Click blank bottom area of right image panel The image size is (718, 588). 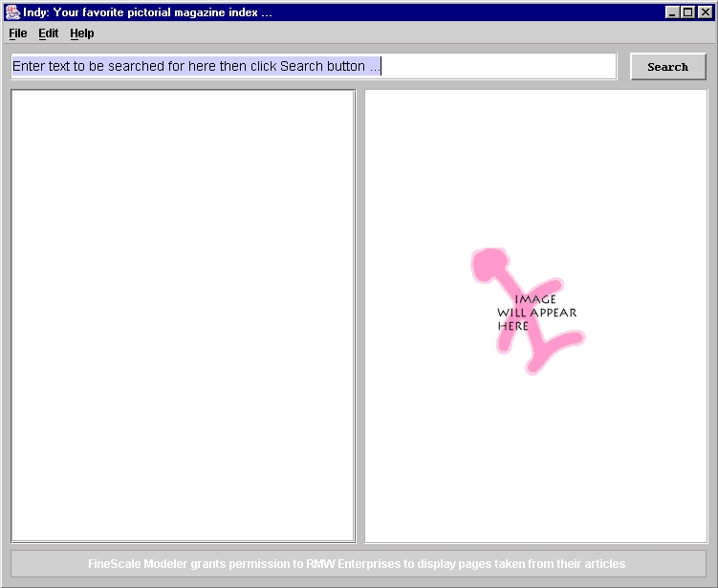(x=535, y=478)
